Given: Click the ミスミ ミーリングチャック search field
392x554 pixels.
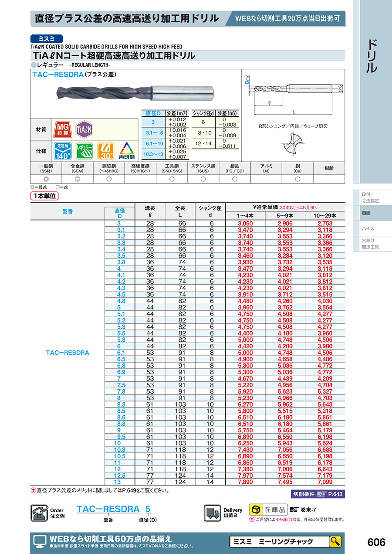Looking at the screenshot, I should tap(279, 541).
